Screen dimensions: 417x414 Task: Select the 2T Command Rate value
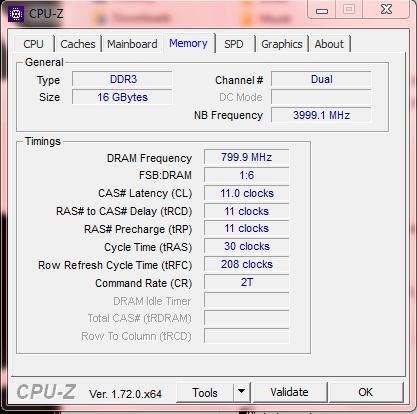pos(247,282)
